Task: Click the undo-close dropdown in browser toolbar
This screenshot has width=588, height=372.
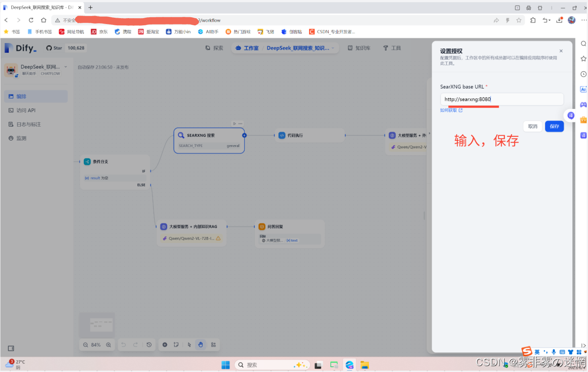Action: (x=546, y=20)
